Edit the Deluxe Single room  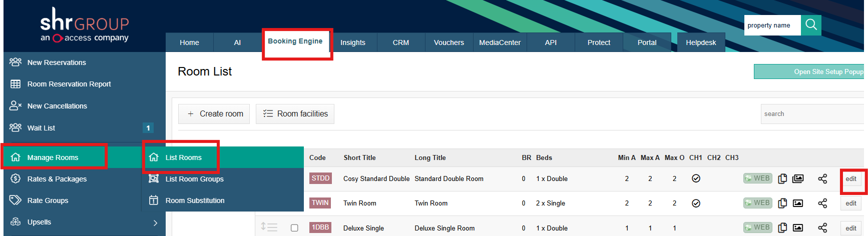point(851,228)
